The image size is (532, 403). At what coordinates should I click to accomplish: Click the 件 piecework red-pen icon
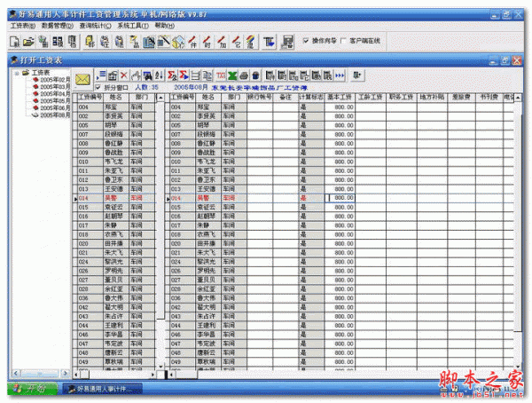click(x=192, y=42)
